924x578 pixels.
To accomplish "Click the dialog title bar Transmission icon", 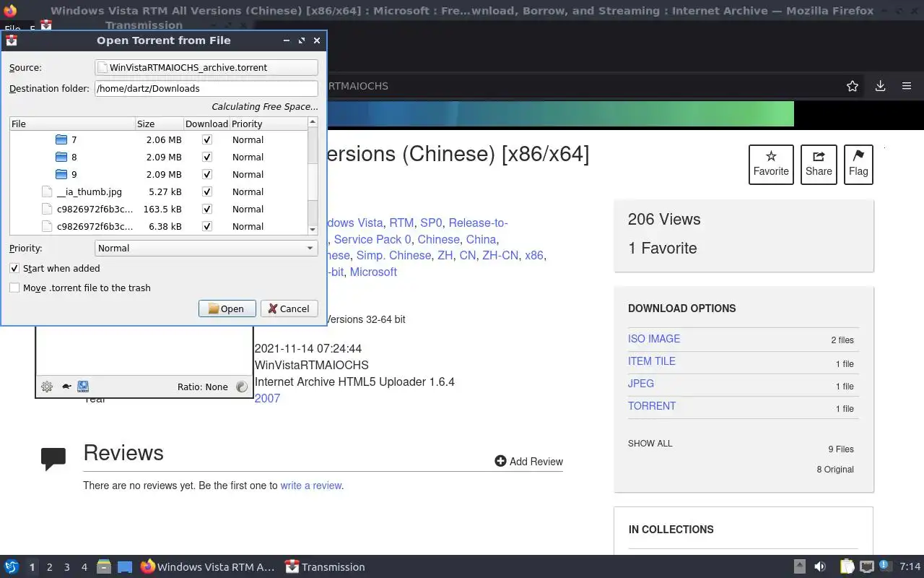I will 12,40.
